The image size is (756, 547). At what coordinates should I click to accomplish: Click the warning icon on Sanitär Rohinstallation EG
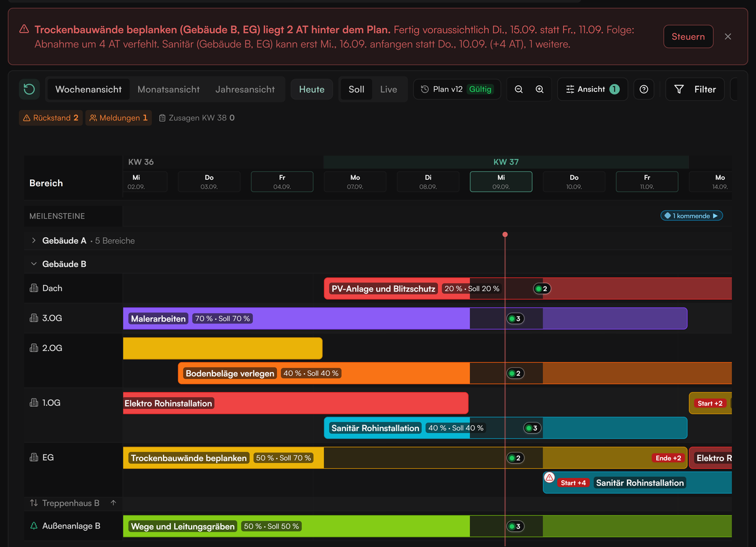[549, 477]
